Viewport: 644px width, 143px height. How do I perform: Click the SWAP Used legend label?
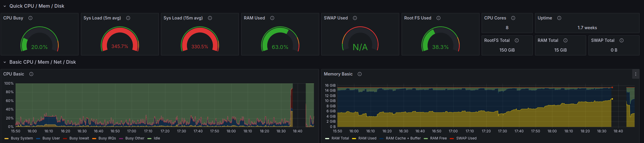[466, 138]
